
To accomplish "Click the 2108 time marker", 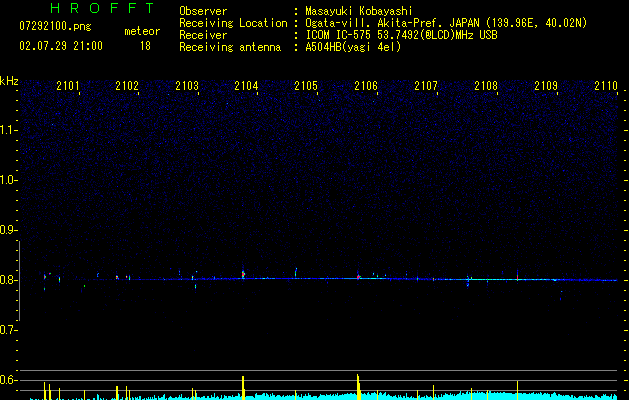I will [486, 85].
